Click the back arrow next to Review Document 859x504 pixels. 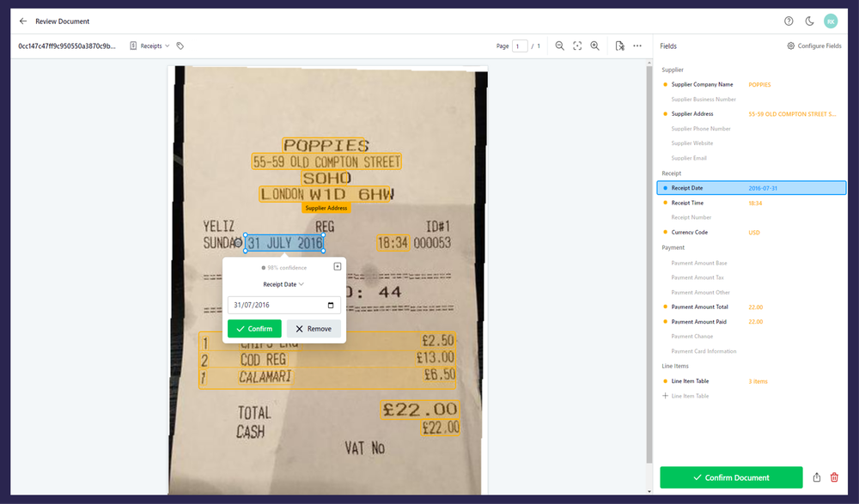click(22, 21)
